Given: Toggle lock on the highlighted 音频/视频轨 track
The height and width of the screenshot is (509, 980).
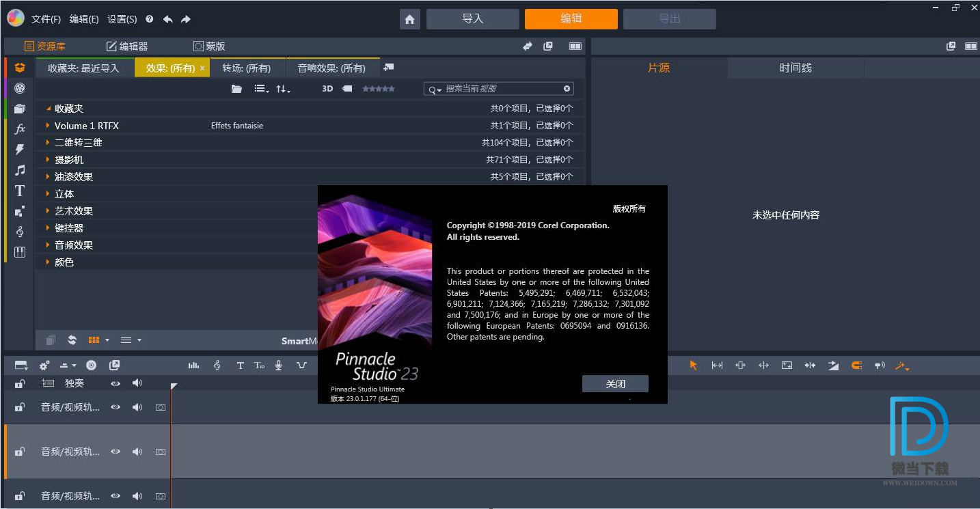Looking at the screenshot, I should [20, 452].
